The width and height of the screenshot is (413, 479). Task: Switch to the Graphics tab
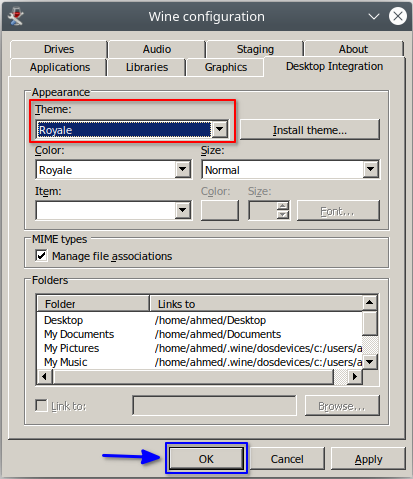coord(225,67)
